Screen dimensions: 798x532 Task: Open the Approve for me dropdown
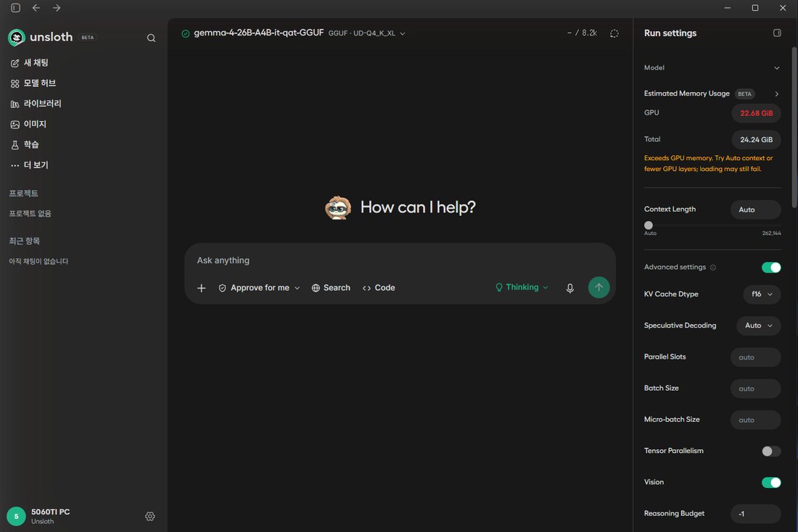pyautogui.click(x=259, y=288)
